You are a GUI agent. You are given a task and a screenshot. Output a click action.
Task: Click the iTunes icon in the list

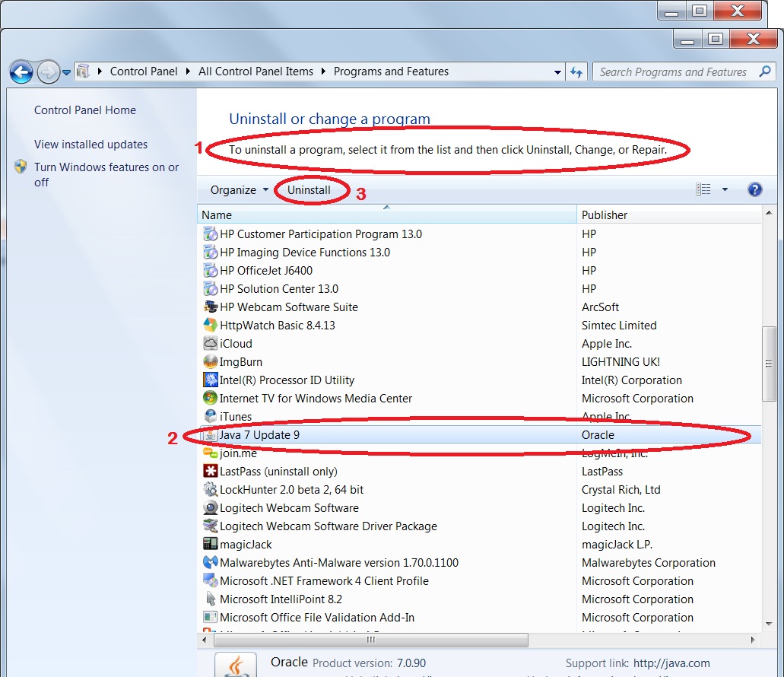(209, 416)
